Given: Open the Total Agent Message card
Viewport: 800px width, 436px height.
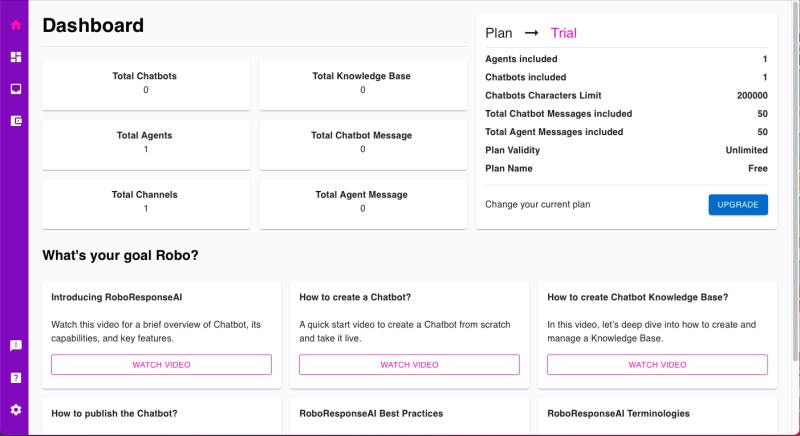Looking at the screenshot, I should pyautogui.click(x=363, y=203).
